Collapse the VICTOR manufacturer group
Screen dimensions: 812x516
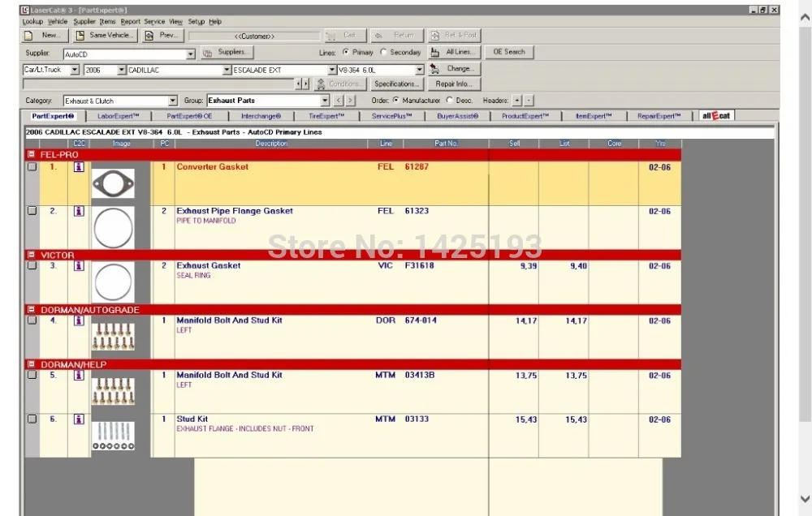click(31, 255)
